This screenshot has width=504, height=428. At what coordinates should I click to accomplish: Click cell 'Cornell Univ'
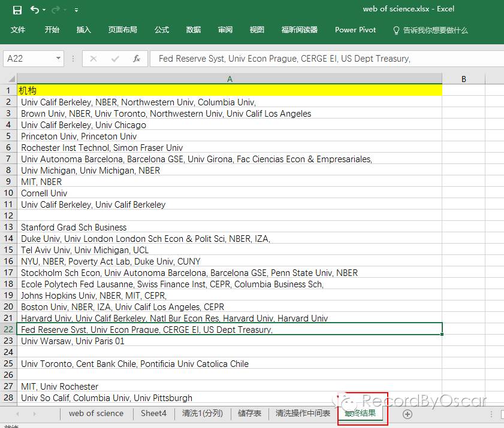[x=230, y=193]
